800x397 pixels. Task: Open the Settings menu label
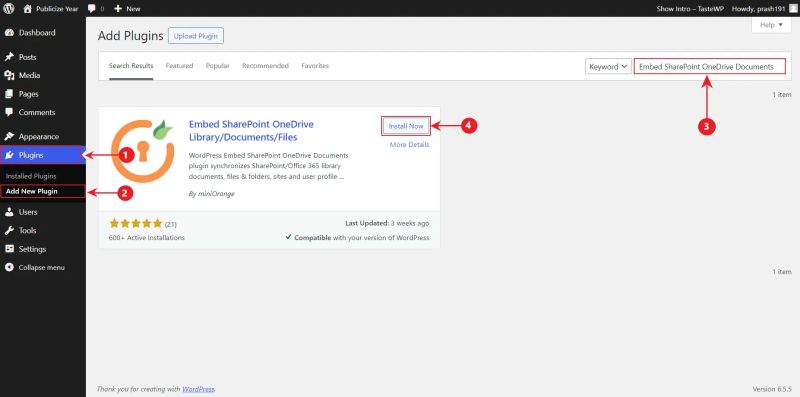(32, 249)
